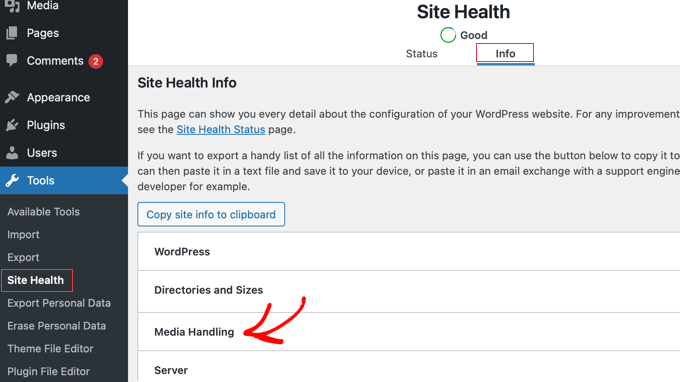The width and height of the screenshot is (680, 382).
Task: Click the green Good status circle
Action: pos(448,35)
